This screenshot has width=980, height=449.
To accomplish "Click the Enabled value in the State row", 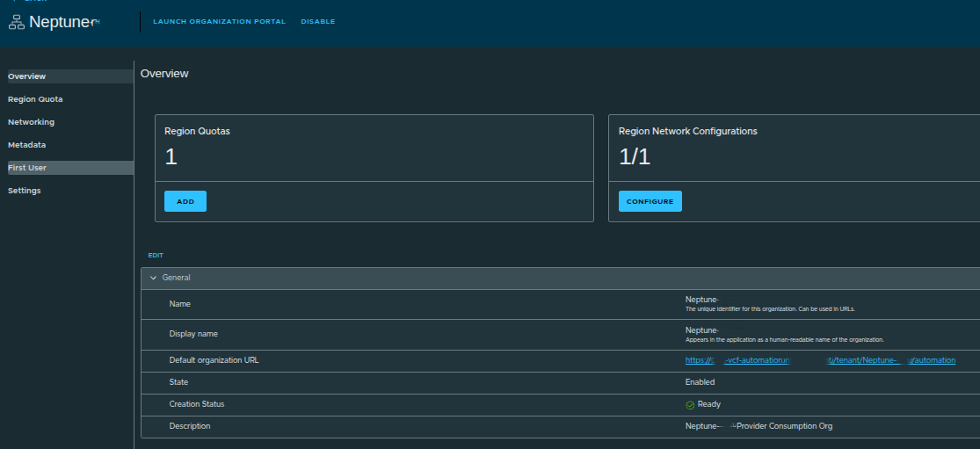I will tap(700, 382).
